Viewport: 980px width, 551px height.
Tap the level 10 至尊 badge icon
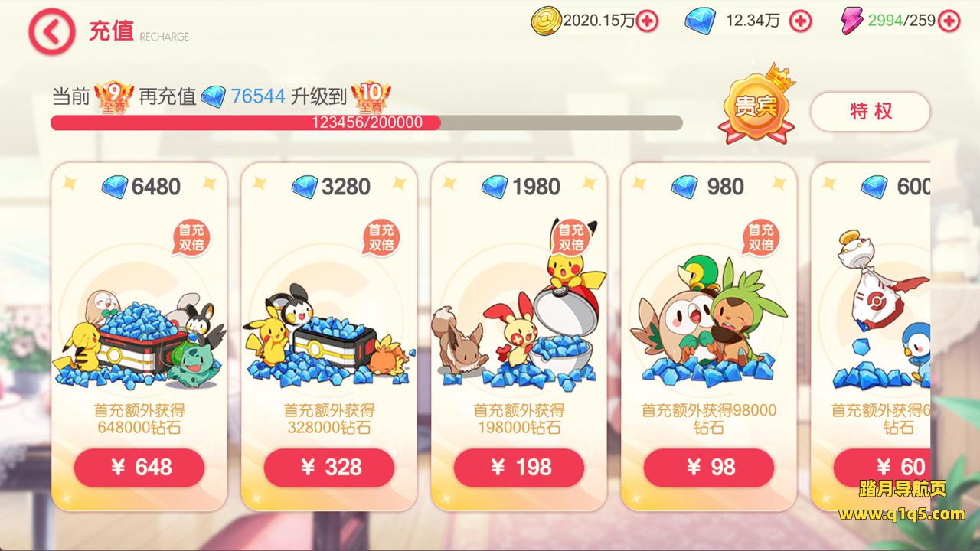[x=371, y=96]
